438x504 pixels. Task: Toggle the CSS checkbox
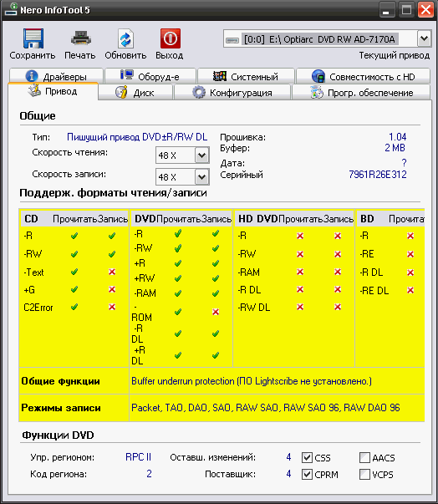[x=308, y=457]
